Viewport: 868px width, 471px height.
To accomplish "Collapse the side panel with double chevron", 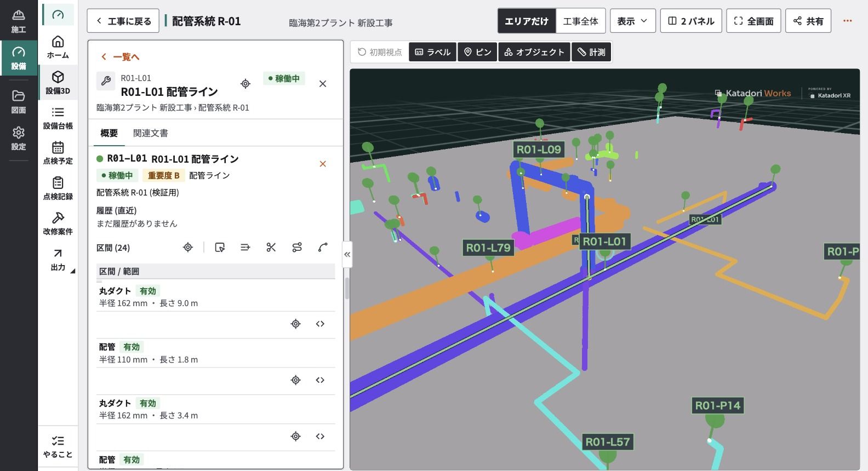I will (347, 255).
